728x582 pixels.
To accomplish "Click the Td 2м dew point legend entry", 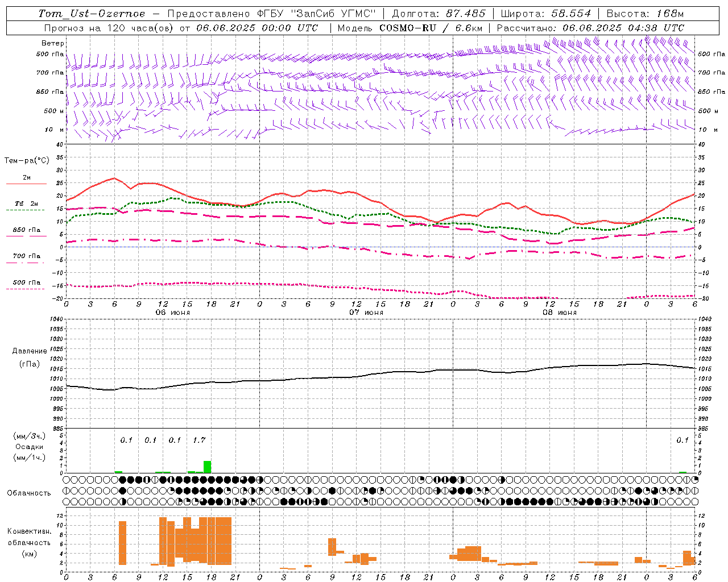I will [26, 203].
